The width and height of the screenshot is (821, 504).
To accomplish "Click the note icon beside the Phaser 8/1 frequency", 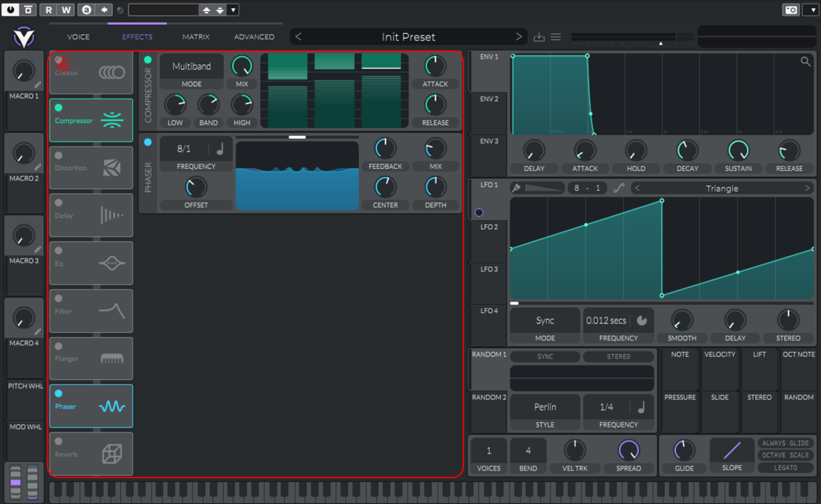I will click(x=220, y=149).
